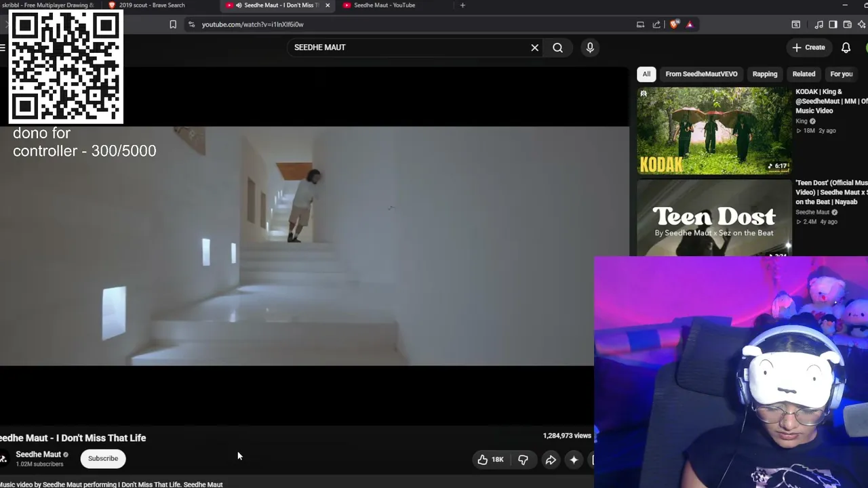The width and height of the screenshot is (868, 488).
Task: Play the Teen Dost video thumbnail
Action: click(x=714, y=218)
